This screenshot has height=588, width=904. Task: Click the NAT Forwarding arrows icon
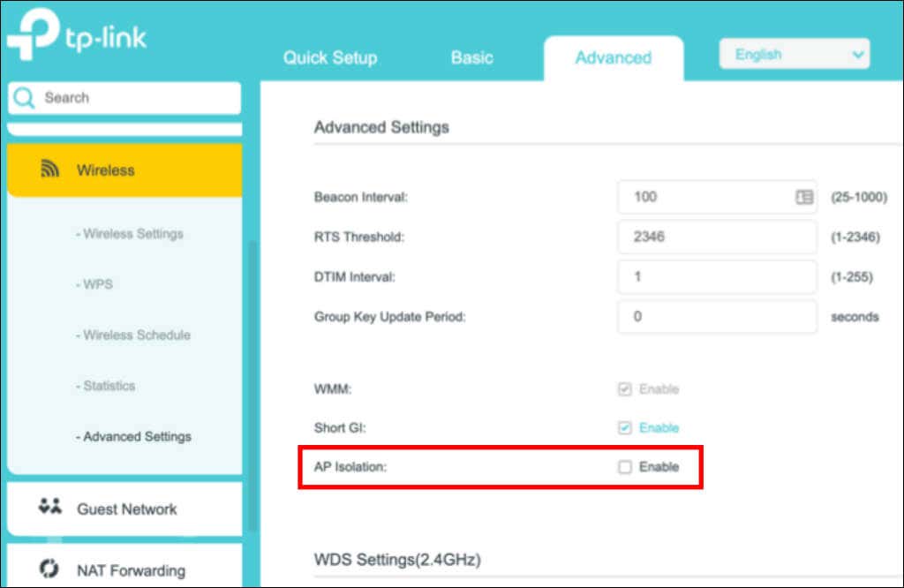(x=50, y=569)
